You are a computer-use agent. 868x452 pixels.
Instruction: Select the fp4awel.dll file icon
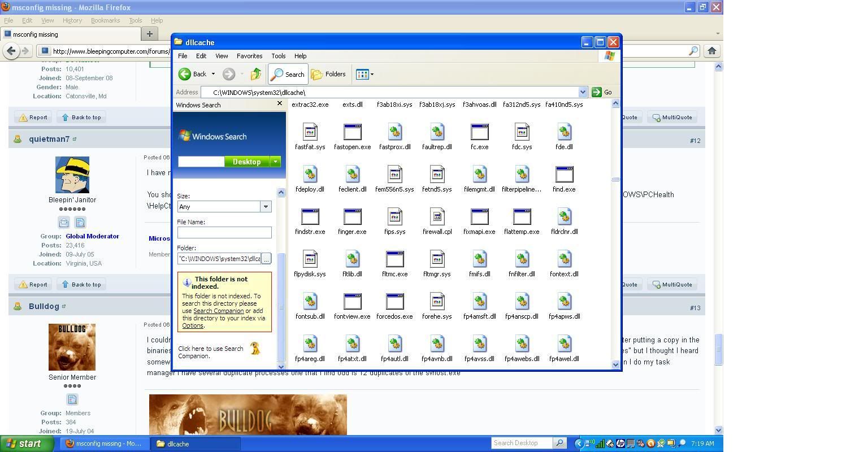[x=564, y=344]
